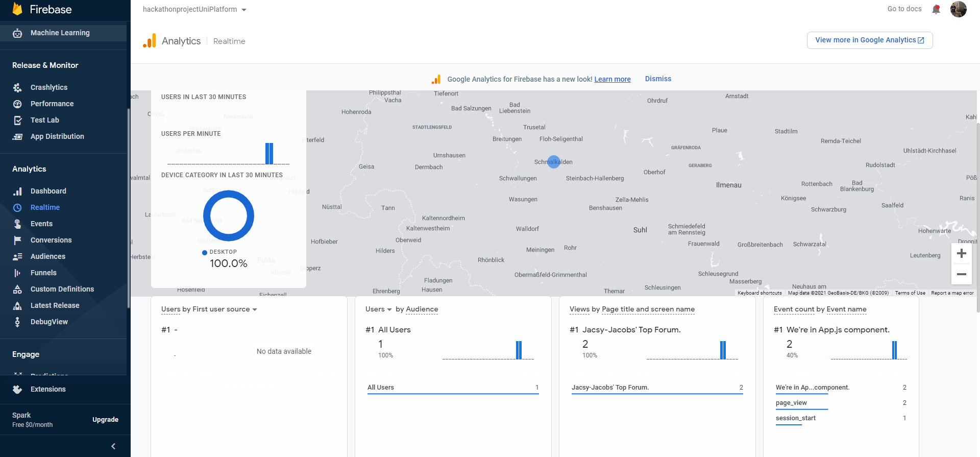Viewport: 980px width, 457px height.
Task: Click the Crashlytics sidebar icon
Action: pyautogui.click(x=17, y=88)
